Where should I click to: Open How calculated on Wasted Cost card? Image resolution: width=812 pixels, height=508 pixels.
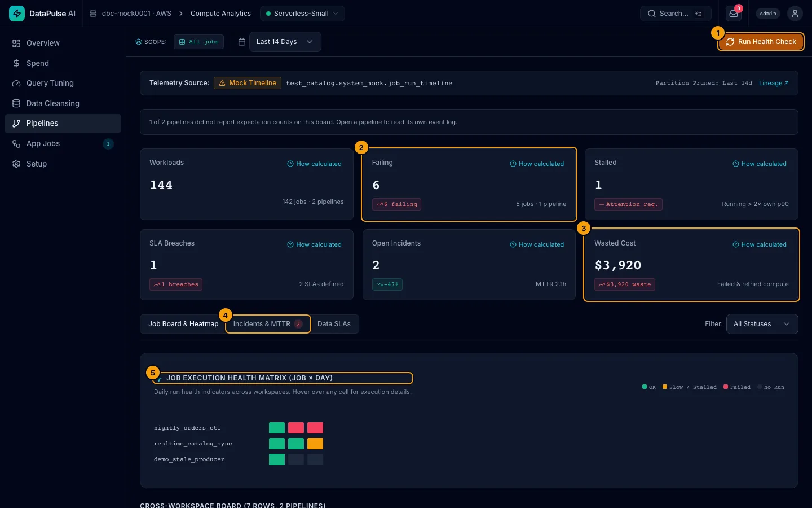click(759, 244)
